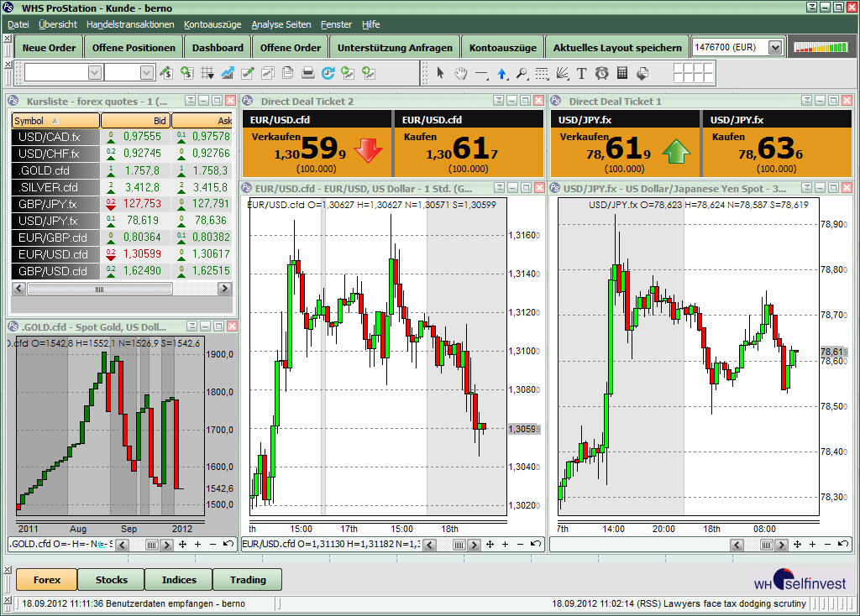Image resolution: width=860 pixels, height=616 pixels.
Task: Select the magnifier zoom tool
Action: (x=522, y=73)
